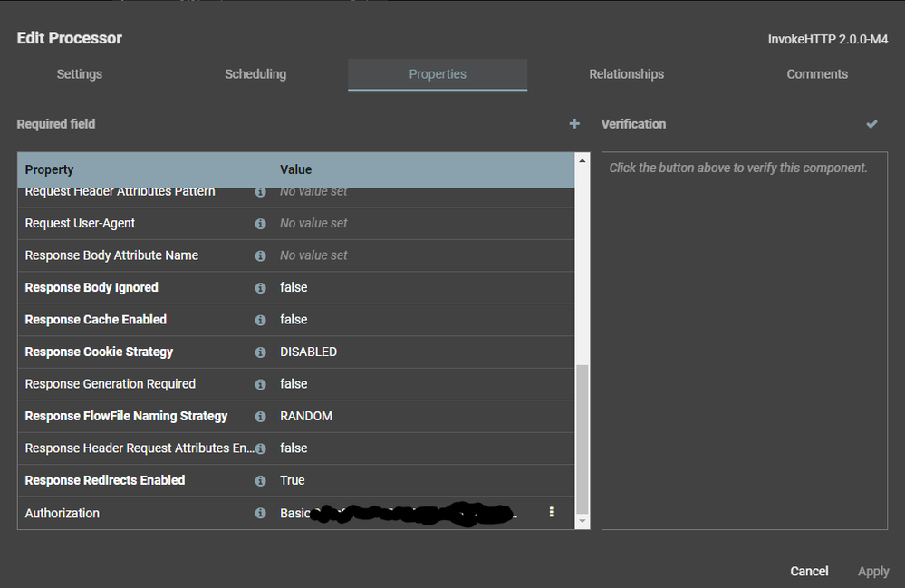The image size is (905, 588).
Task: Click the verify component checkmark icon
Action: [x=871, y=123]
